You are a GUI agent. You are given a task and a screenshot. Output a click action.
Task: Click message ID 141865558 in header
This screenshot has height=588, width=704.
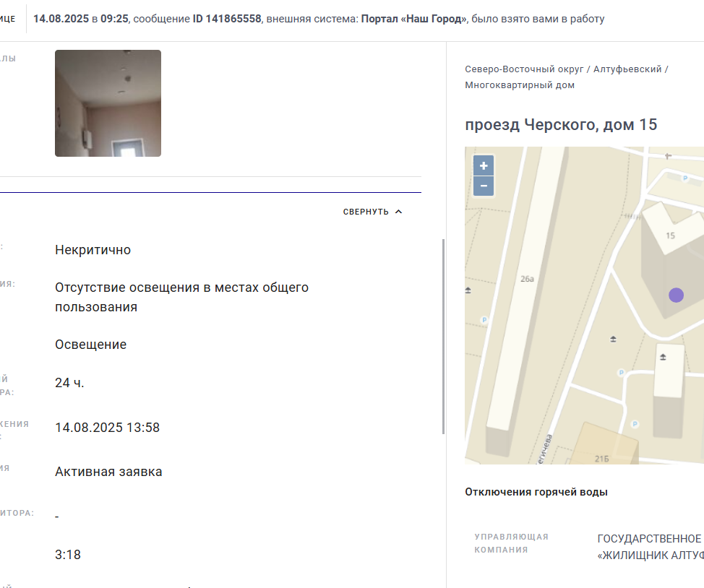pos(227,19)
